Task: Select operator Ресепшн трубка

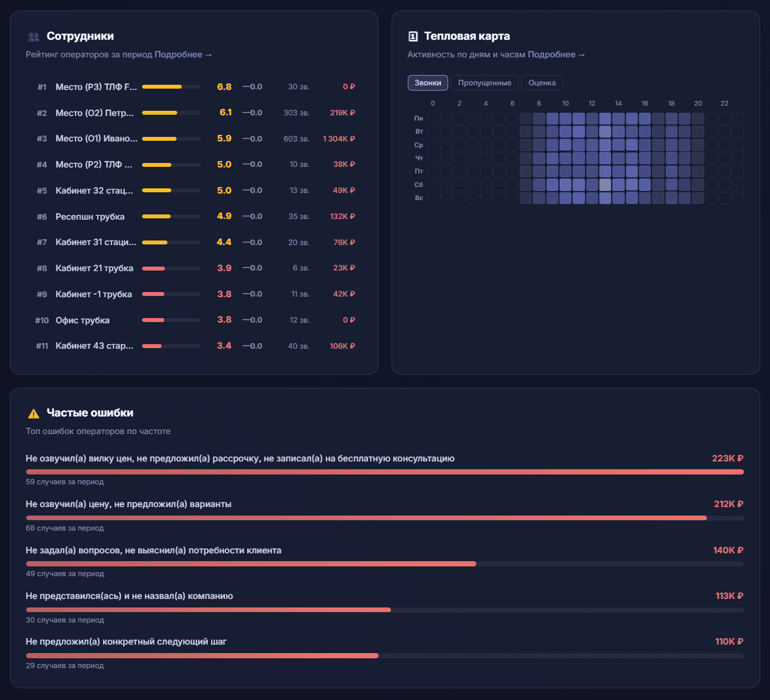Action: pyautogui.click(x=90, y=216)
